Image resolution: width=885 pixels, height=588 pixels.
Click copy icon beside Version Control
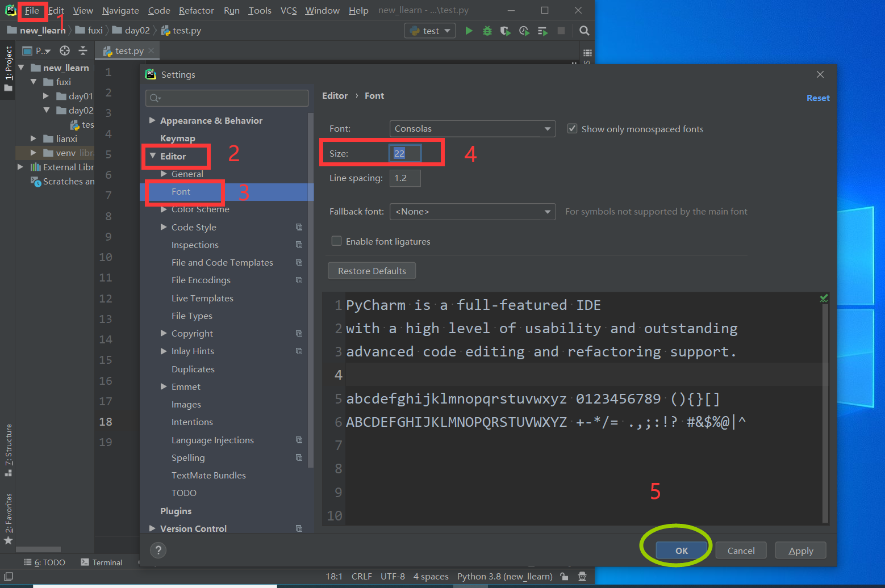(x=299, y=528)
